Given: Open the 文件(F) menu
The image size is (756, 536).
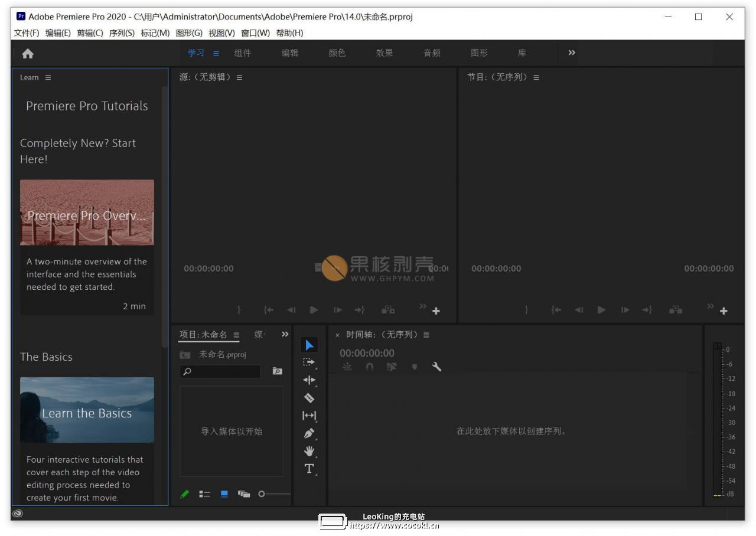Looking at the screenshot, I should click(x=27, y=33).
